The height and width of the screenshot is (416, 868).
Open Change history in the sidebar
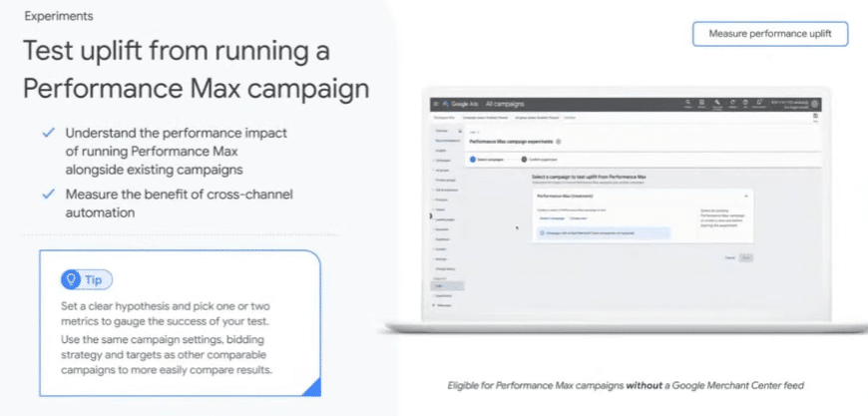pyautogui.click(x=445, y=268)
